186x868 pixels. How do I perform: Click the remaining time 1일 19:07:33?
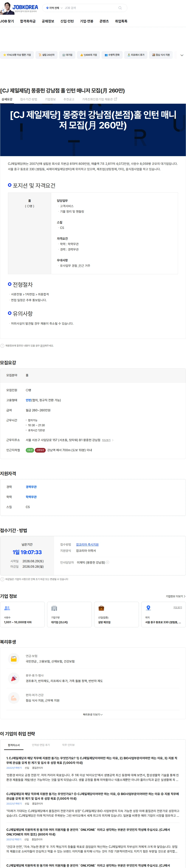click(27, 552)
